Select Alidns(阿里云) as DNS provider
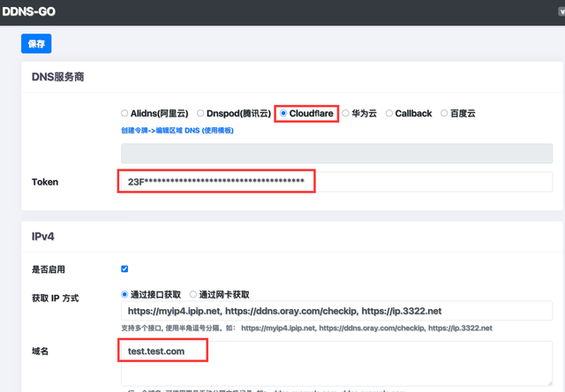Screen dimensions: 565x392 [x=125, y=114]
